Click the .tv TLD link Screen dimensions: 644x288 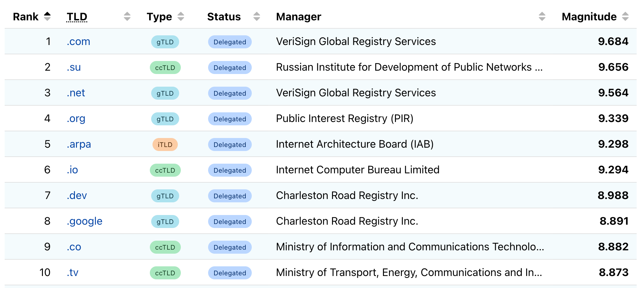[73, 272]
